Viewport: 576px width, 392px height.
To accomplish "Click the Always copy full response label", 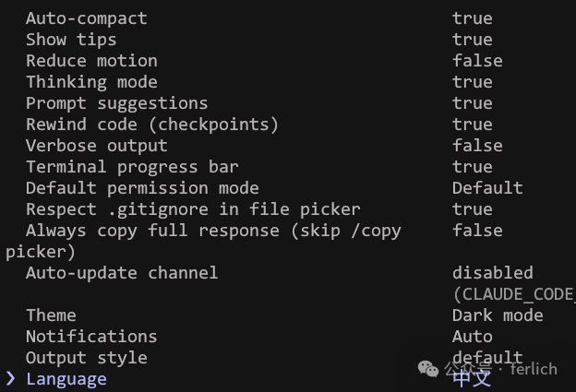I will point(213,231).
